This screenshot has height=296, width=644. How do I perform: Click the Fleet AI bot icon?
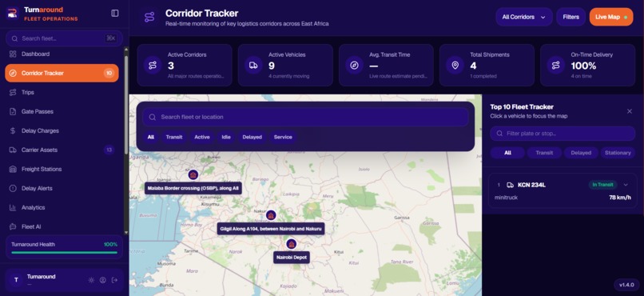coord(13,226)
